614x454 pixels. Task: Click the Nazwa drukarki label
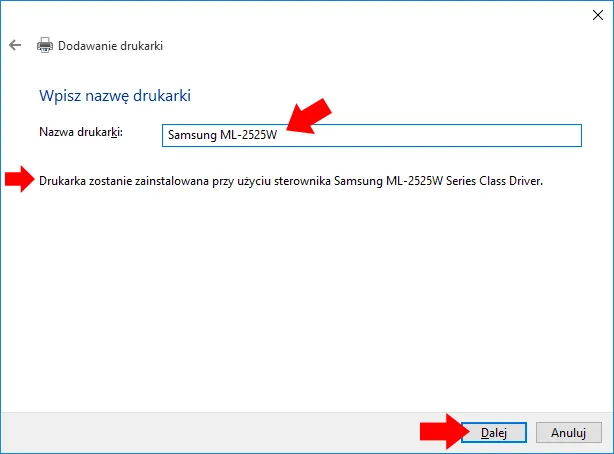click(81, 132)
